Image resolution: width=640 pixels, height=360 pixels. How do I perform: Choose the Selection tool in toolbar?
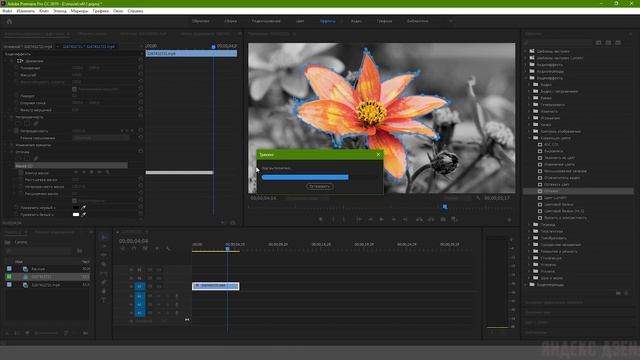[x=104, y=237]
